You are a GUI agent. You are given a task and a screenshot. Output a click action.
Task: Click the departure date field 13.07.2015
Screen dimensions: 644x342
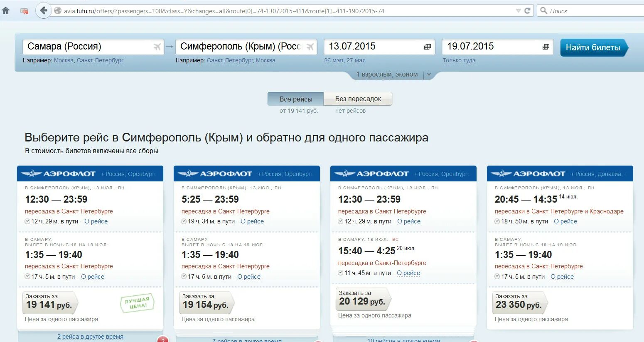[x=379, y=47]
